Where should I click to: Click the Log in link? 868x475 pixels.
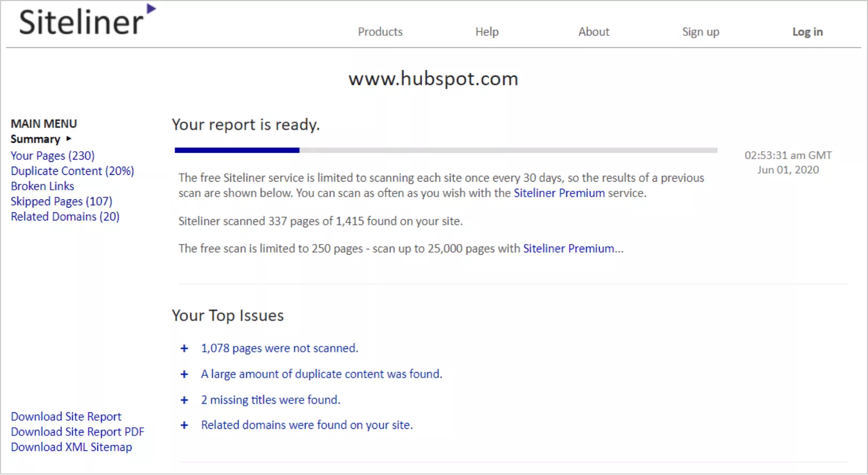coord(807,32)
